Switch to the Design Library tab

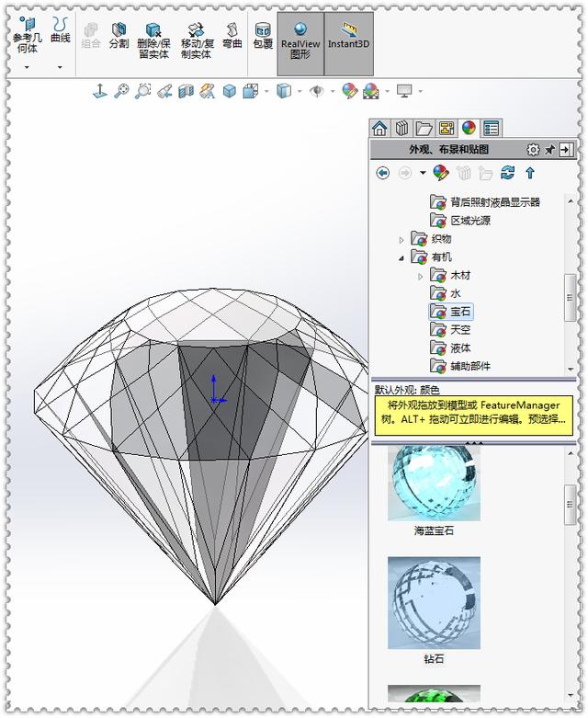[x=401, y=129]
